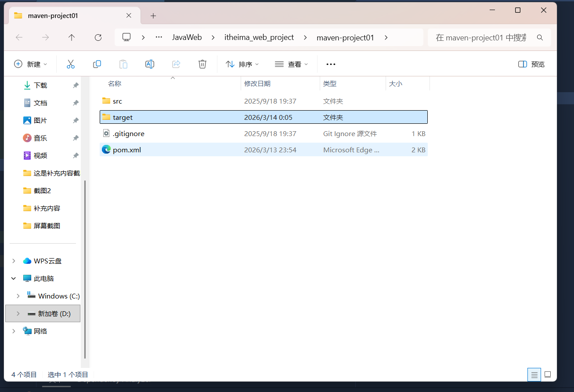Image resolution: width=574 pixels, height=392 pixels.
Task: Click the src folder icon
Action: [106, 101]
